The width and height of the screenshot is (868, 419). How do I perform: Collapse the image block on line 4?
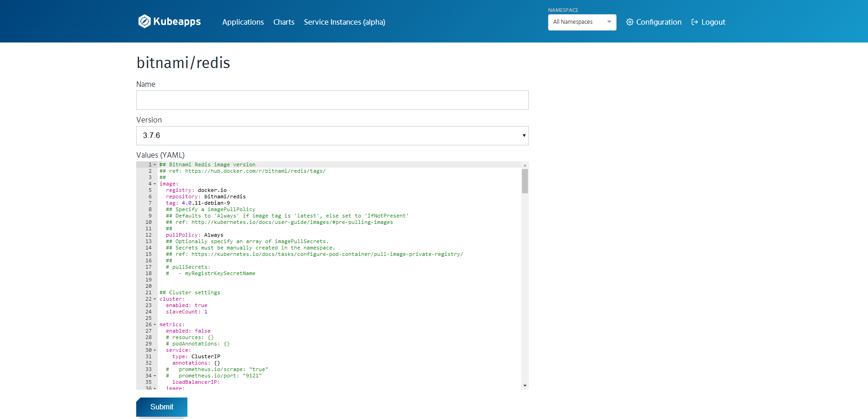[154, 184]
